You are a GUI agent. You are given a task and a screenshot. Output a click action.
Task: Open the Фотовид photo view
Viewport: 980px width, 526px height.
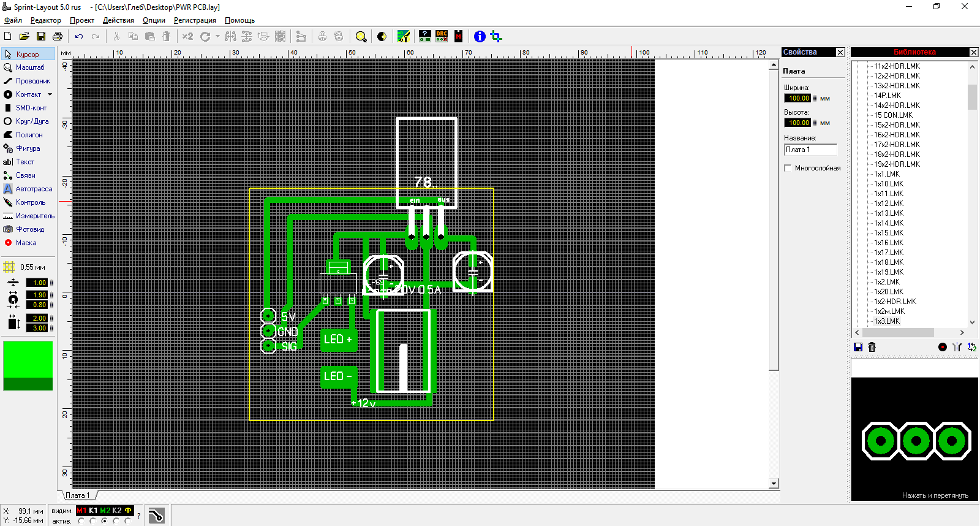pyautogui.click(x=28, y=229)
